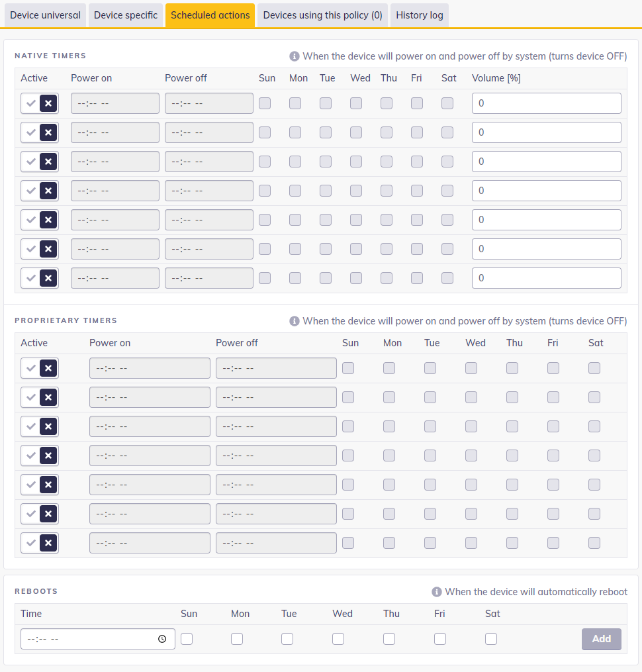Tick the Sat checkbox in Reboots section
The width and height of the screenshot is (642, 672).
tap(491, 639)
